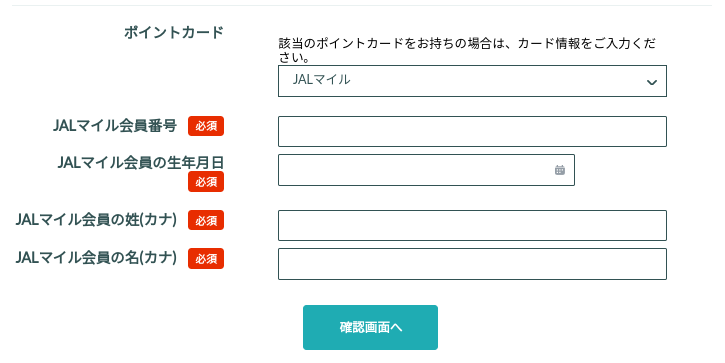Click the JALマイル会員番号 label
Screen dimensions: 725x363
(x=115, y=126)
